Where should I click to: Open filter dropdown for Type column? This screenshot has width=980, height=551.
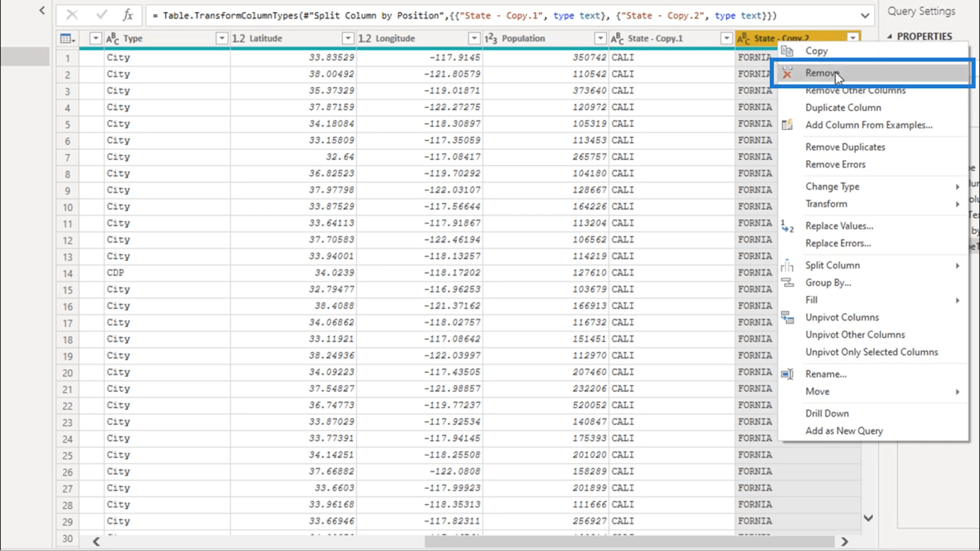coord(222,39)
